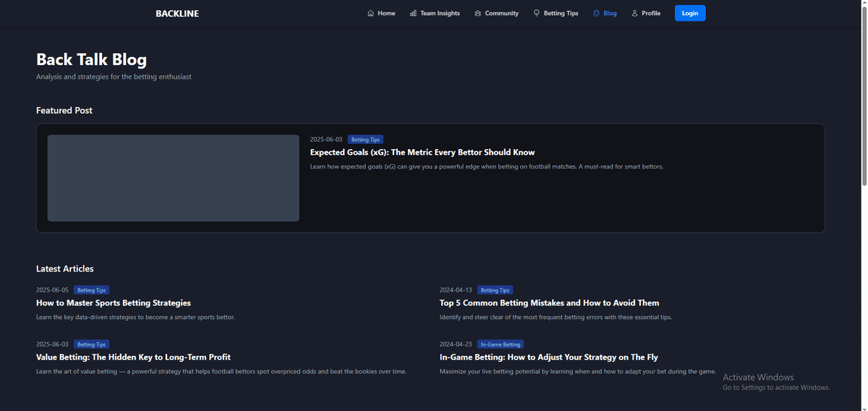Open the featured post image placeholder
Image resolution: width=868 pixels, height=411 pixels.
coord(173,178)
